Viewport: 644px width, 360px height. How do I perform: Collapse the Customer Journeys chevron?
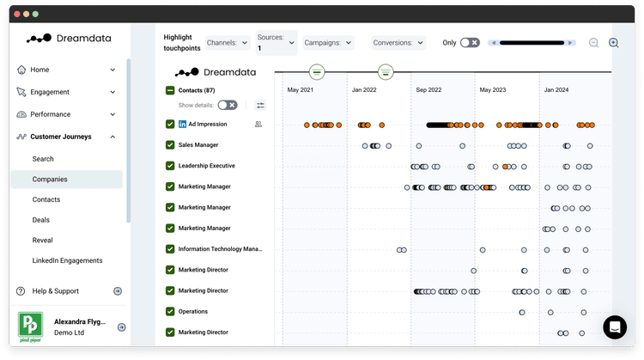(112, 137)
